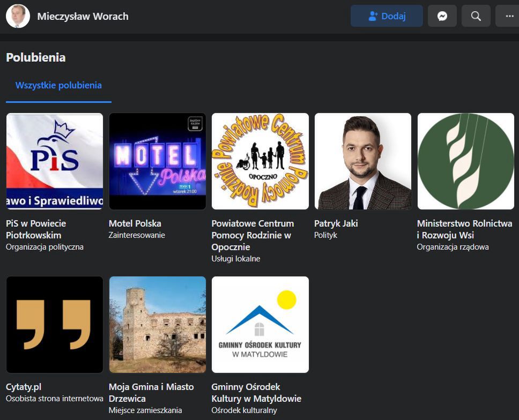The width and height of the screenshot is (519, 420).
Task: Open Gminny Ośrodek Kultury logo thumbnail
Action: pyautogui.click(x=260, y=325)
